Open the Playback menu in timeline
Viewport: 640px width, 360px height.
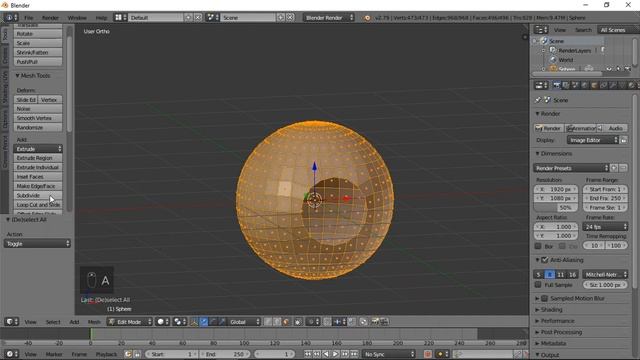tap(106, 354)
